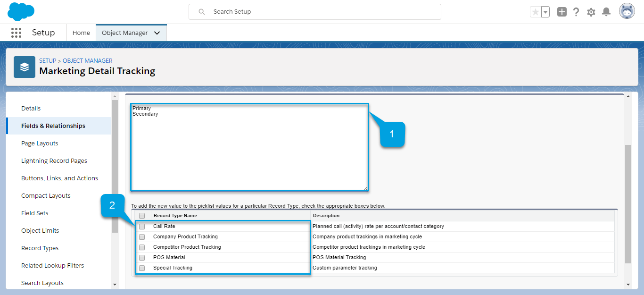Expand the Object Manager tab chevron
Viewport: 644px width, 295px height.
157,33
